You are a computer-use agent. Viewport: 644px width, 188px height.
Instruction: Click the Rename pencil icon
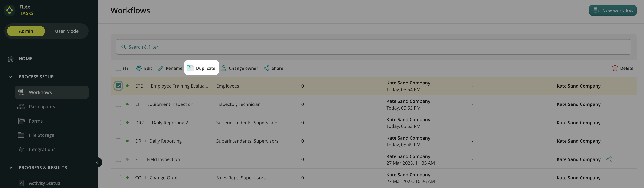[x=160, y=68]
